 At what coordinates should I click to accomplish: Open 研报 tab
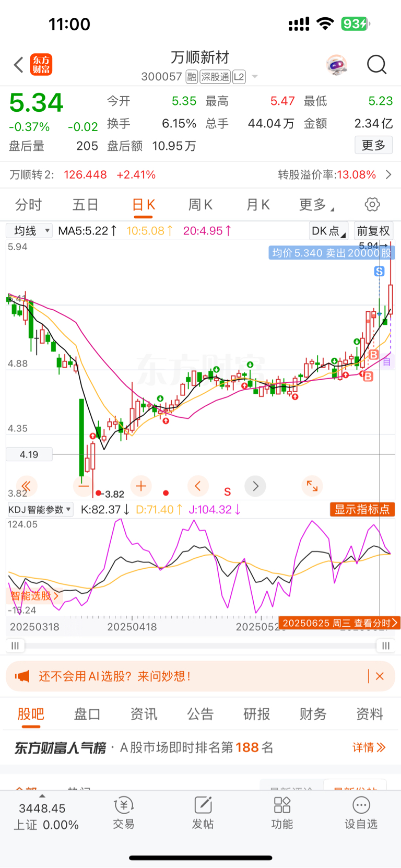pyautogui.click(x=257, y=714)
